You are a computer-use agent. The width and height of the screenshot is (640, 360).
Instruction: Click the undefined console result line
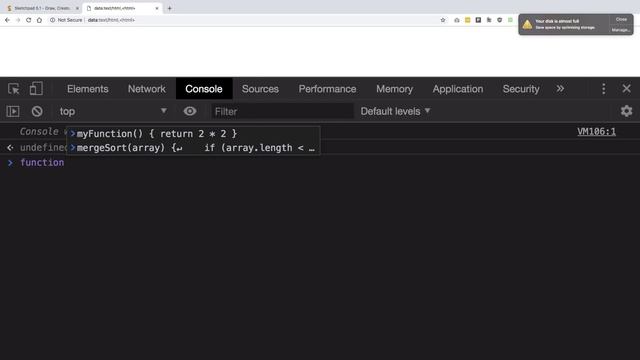tap(43, 147)
